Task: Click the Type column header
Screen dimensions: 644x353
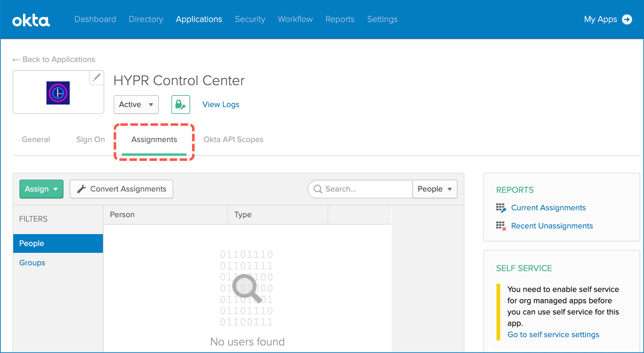Action: pos(278,215)
